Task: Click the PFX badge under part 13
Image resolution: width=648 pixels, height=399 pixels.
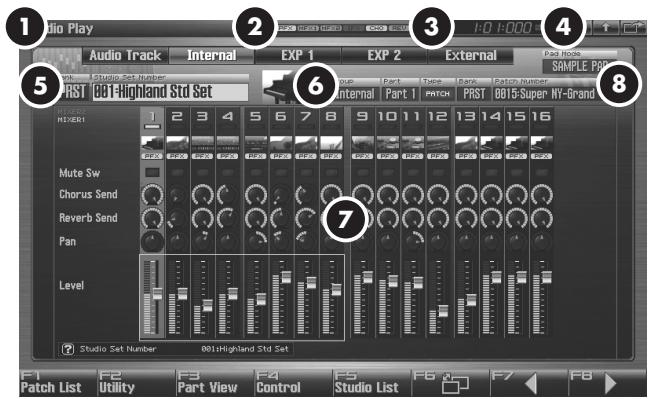Action: [466, 156]
